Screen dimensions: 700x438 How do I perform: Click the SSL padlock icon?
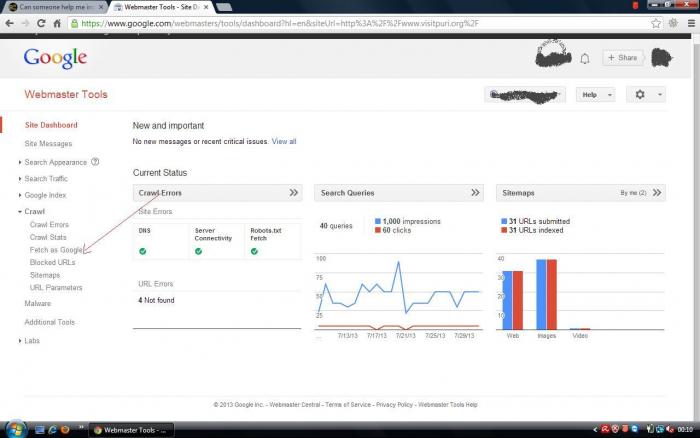75,23
